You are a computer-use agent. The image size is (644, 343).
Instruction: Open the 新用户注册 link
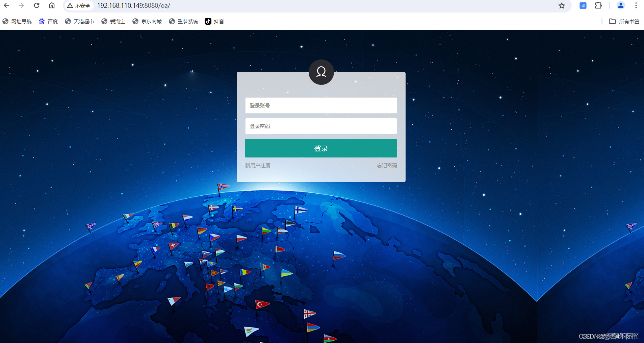[x=258, y=165]
